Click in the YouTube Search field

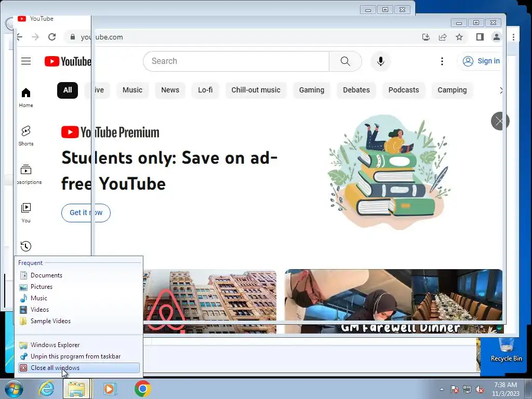236,61
